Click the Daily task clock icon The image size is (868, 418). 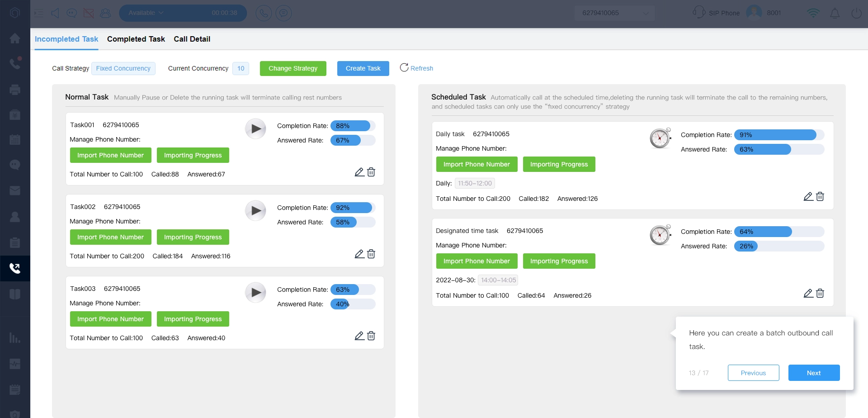click(660, 138)
